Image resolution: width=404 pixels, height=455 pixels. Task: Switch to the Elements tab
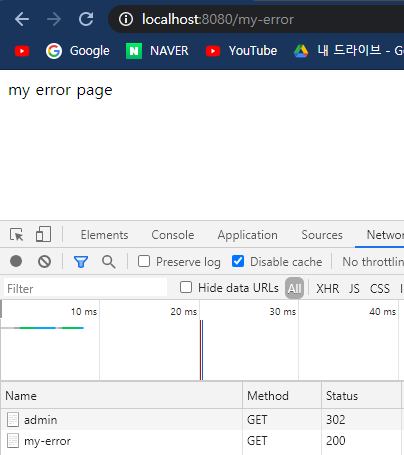[x=104, y=235]
